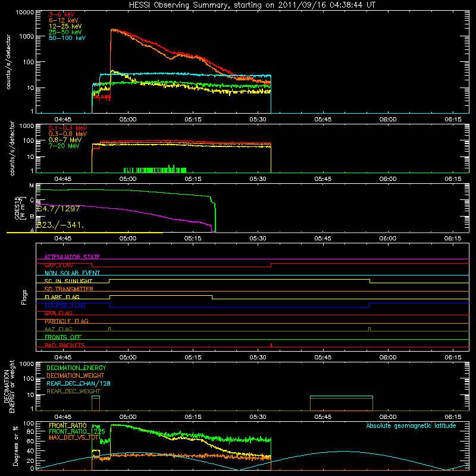476x476 pixels.
Task: Select the MAX_DET_VS_TOT legend label
Action: tap(74, 437)
